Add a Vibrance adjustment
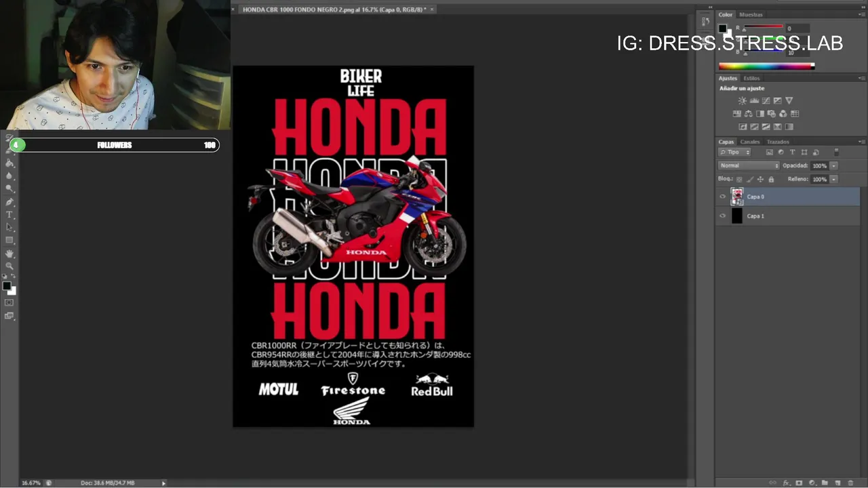Screen dimensions: 868x488 coord(789,100)
